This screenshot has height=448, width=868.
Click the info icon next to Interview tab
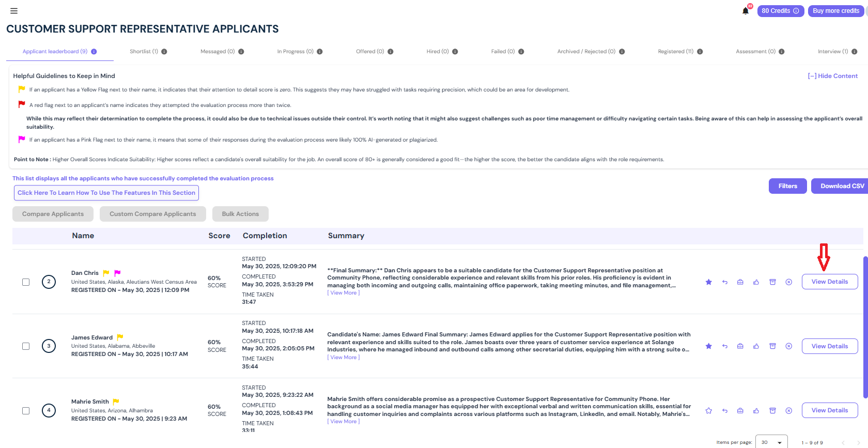click(855, 52)
